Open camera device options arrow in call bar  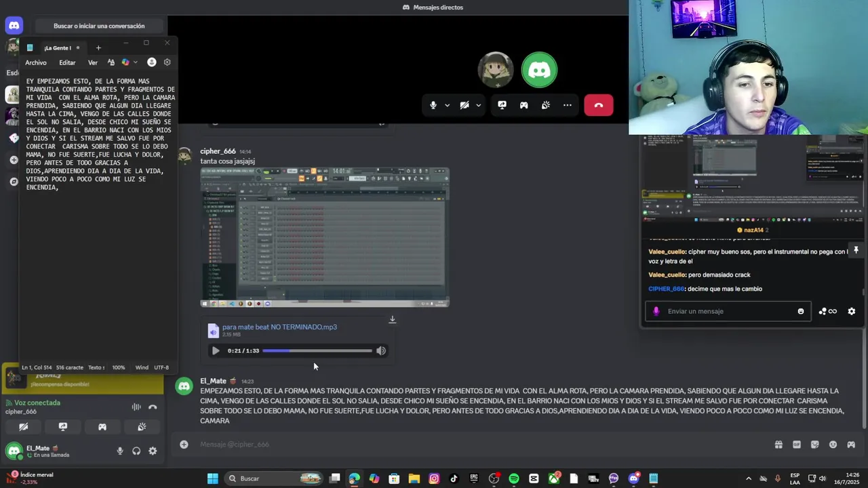click(478, 105)
